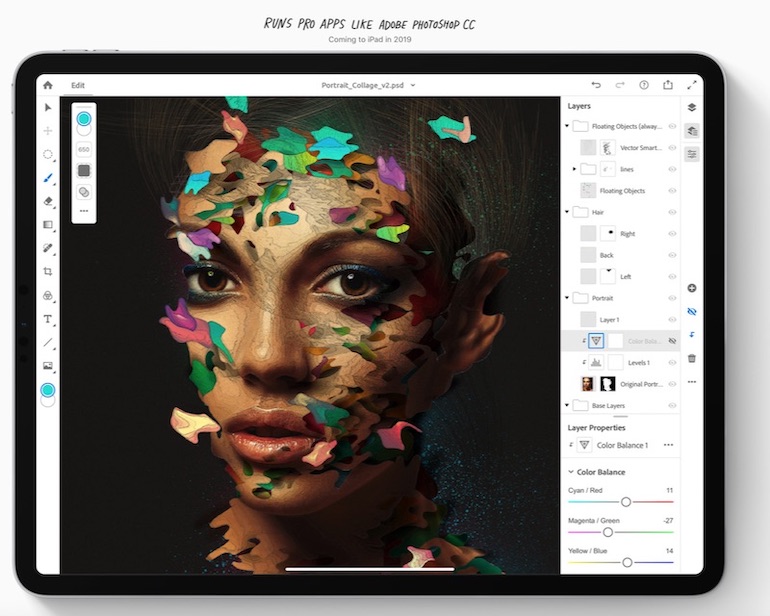Select the Layer 1 row

(x=620, y=319)
